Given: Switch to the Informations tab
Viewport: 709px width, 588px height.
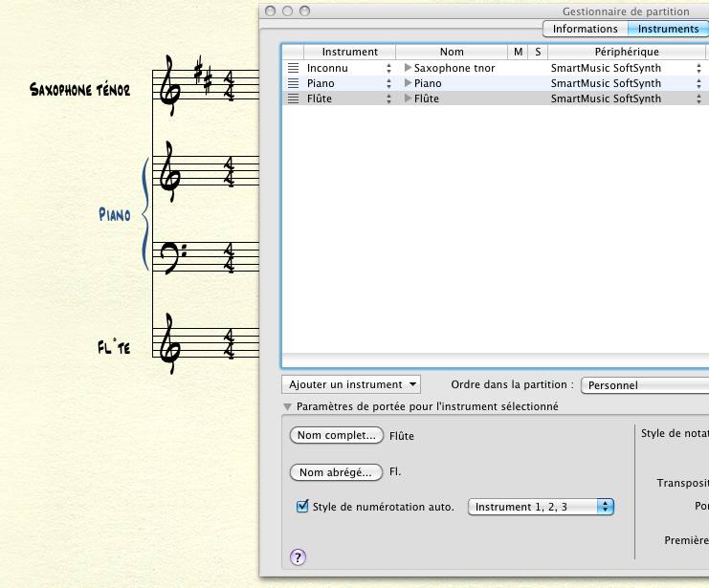Looking at the screenshot, I should 585,29.
